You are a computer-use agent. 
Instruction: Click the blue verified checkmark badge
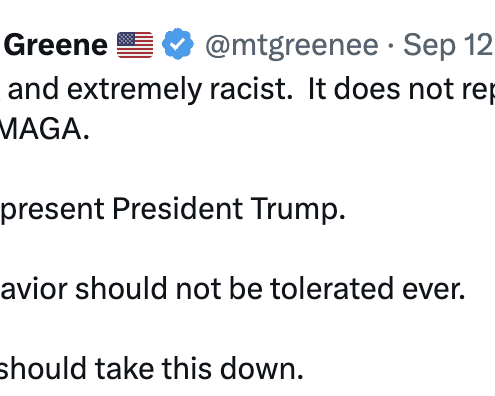click(178, 44)
